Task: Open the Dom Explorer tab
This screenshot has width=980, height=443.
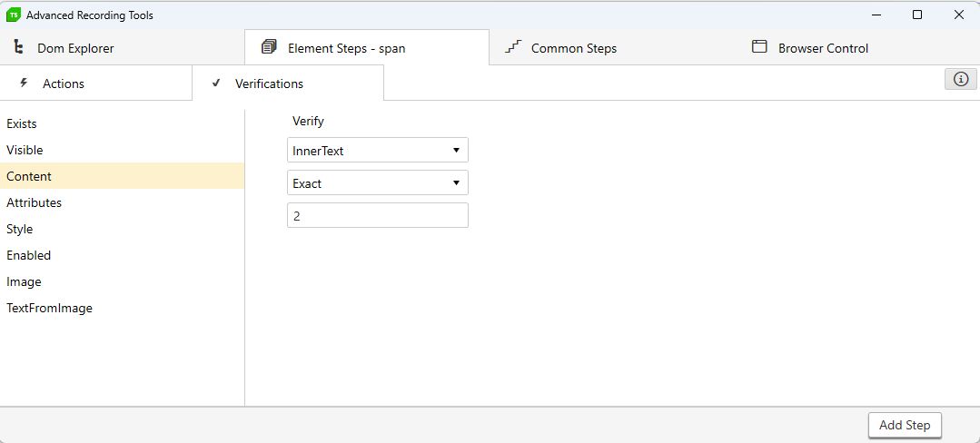Action: click(x=122, y=47)
